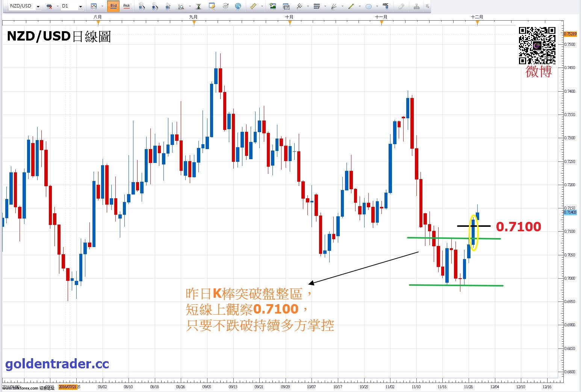581x392 pixels.
Task: Select the ruler measure tool
Action: [x=253, y=6]
